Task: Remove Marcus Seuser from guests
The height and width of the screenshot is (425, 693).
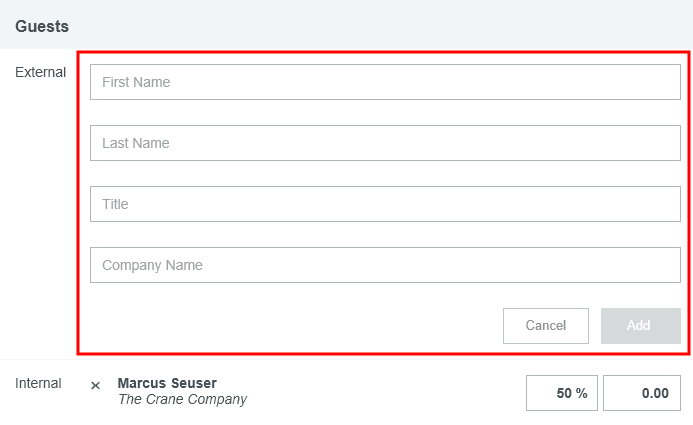Action: 96,385
